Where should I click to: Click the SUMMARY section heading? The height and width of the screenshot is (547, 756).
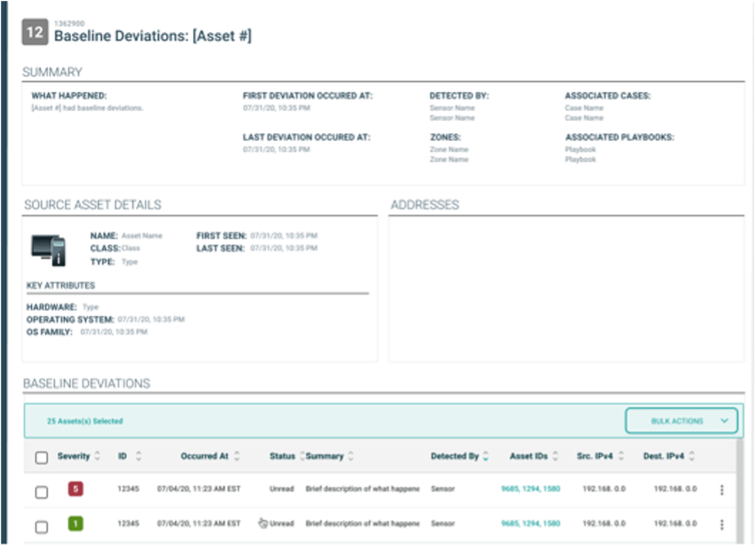[x=52, y=72]
